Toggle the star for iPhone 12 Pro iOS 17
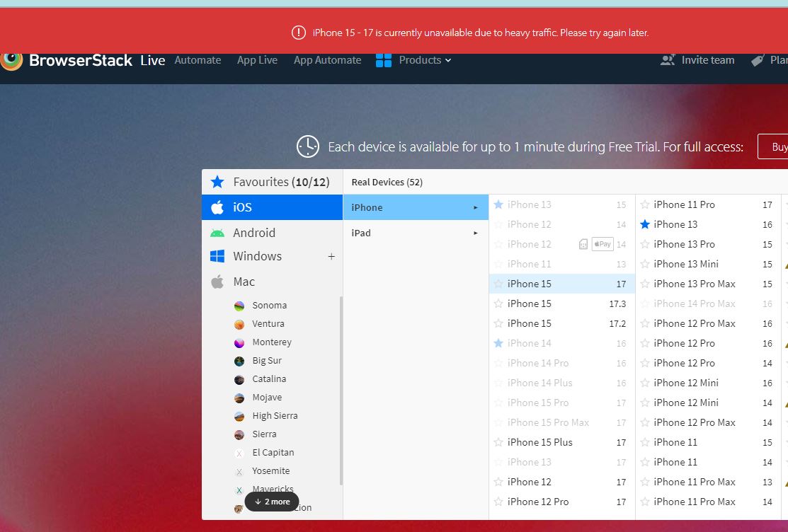 (x=498, y=502)
